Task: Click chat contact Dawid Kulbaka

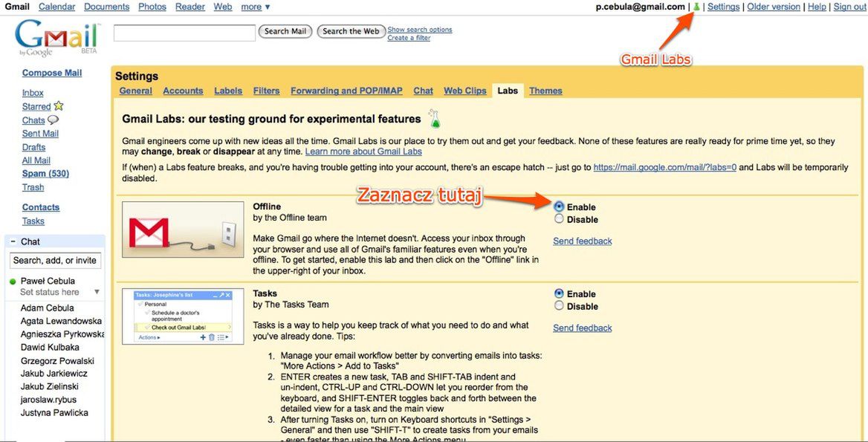Action: (50, 348)
